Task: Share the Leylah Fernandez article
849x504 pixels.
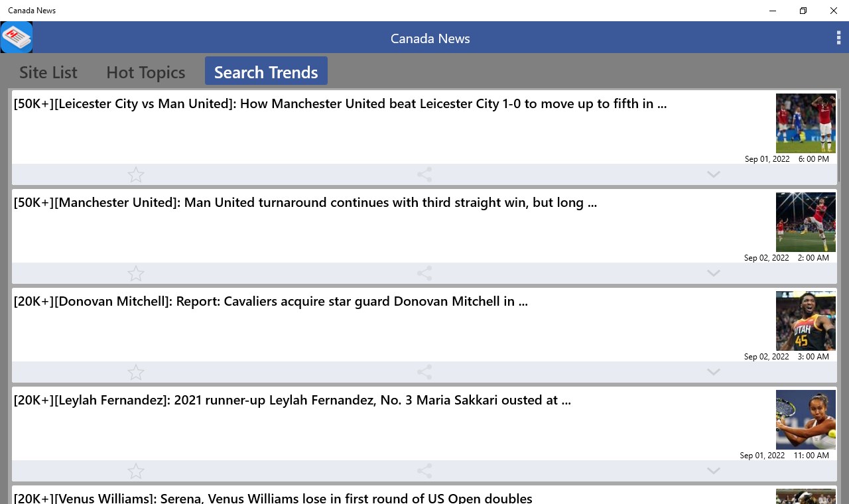Action: 424,471
